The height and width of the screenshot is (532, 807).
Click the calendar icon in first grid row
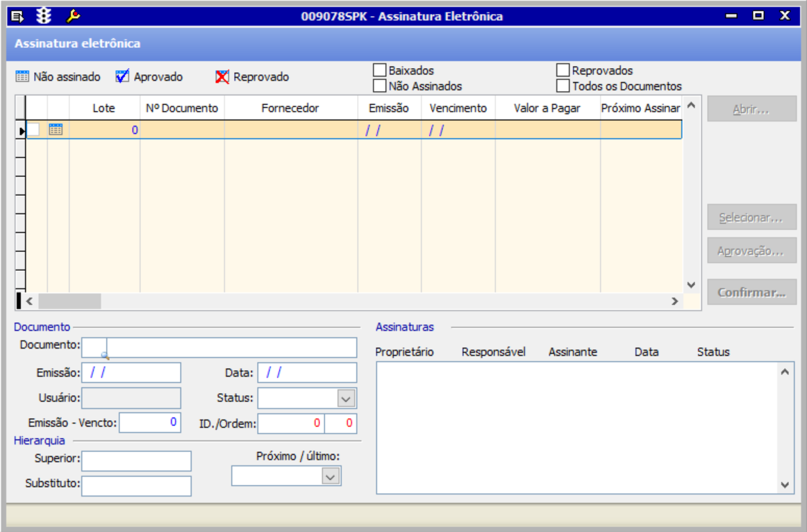[56, 129]
